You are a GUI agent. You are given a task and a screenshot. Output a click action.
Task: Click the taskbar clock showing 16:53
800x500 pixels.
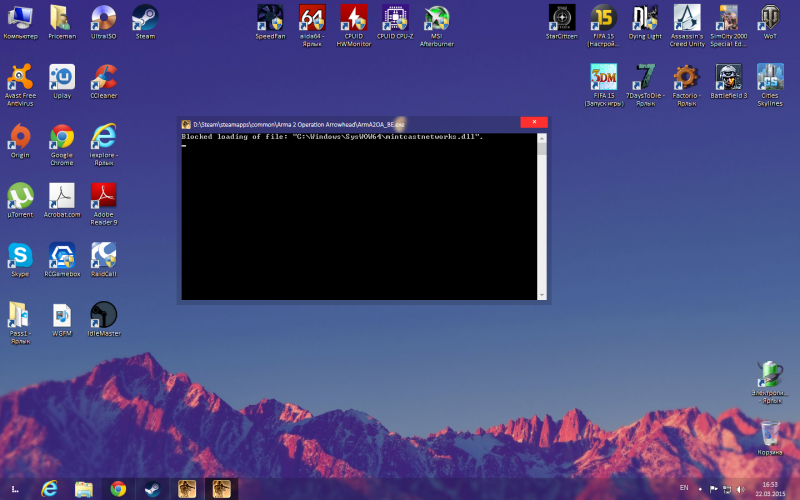click(770, 489)
